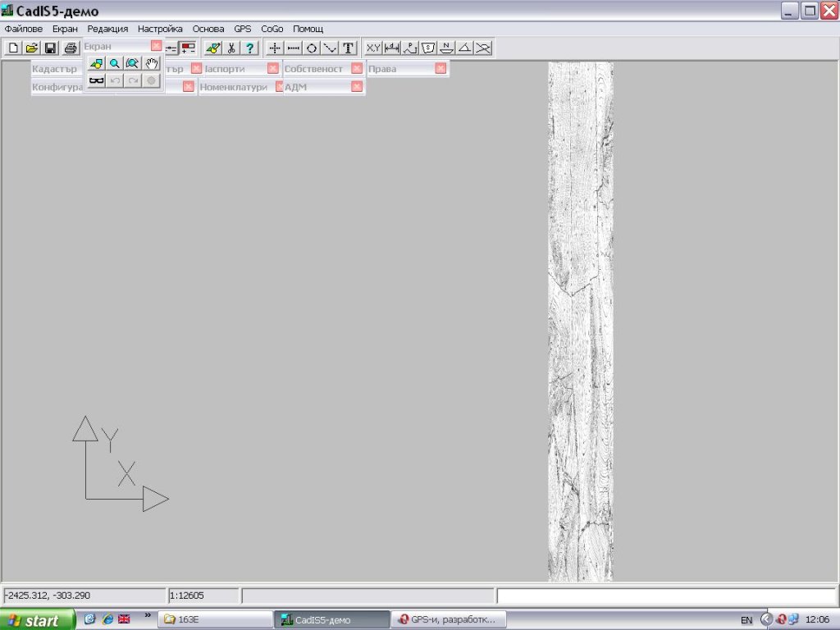Select the circle drawing tool
840x630 pixels.
[312, 48]
